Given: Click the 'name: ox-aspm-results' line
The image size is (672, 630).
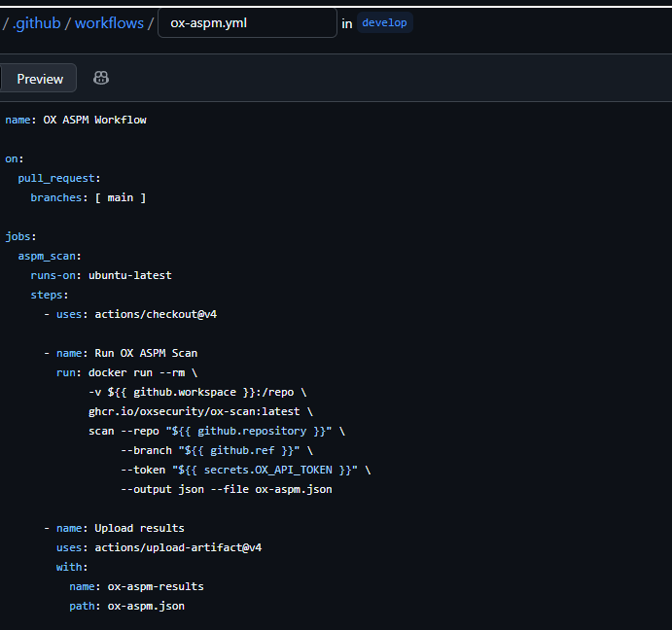Looking at the screenshot, I should click(137, 586).
